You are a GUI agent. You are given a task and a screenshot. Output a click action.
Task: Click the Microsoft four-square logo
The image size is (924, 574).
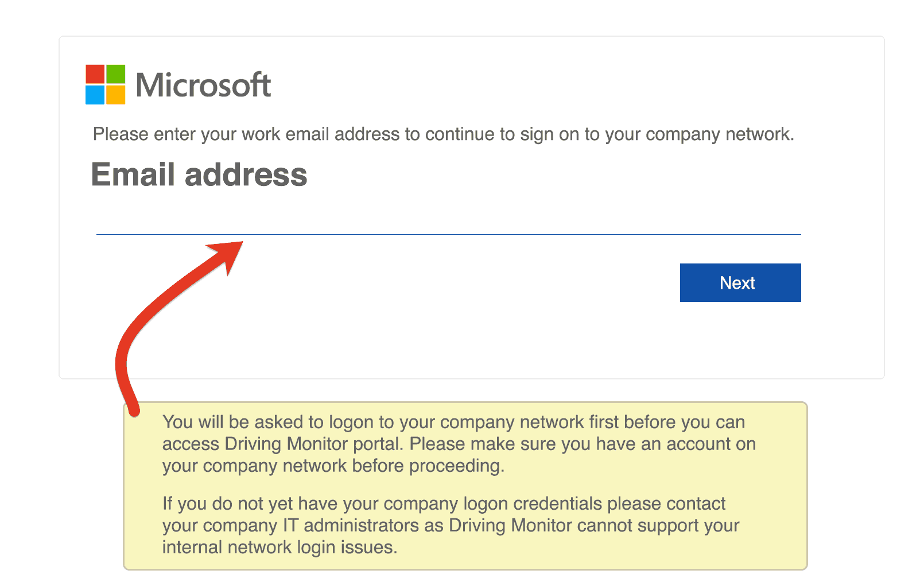[x=106, y=85]
